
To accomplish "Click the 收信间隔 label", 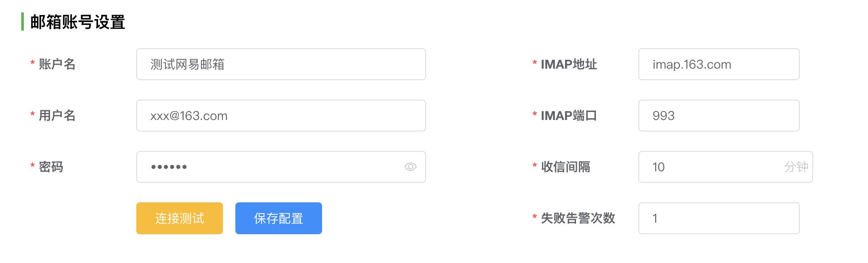I will pos(565,167).
